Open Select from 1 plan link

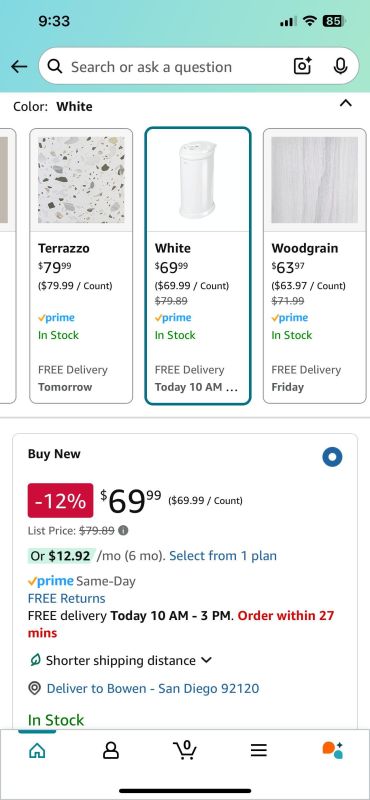click(223, 556)
